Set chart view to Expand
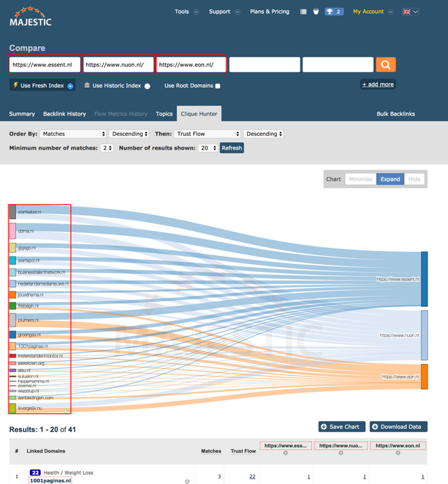 (x=390, y=179)
